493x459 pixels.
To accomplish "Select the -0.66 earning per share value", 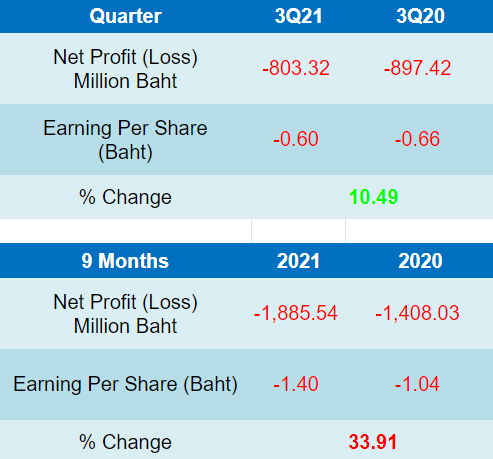I will click(417, 139).
